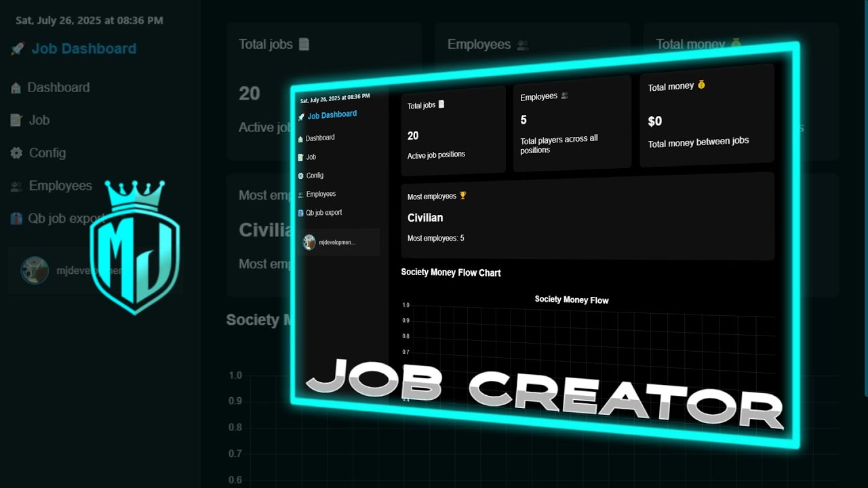The height and width of the screenshot is (488, 868).
Task: Click the document icon beside framed Total jobs
Action: 441,104
